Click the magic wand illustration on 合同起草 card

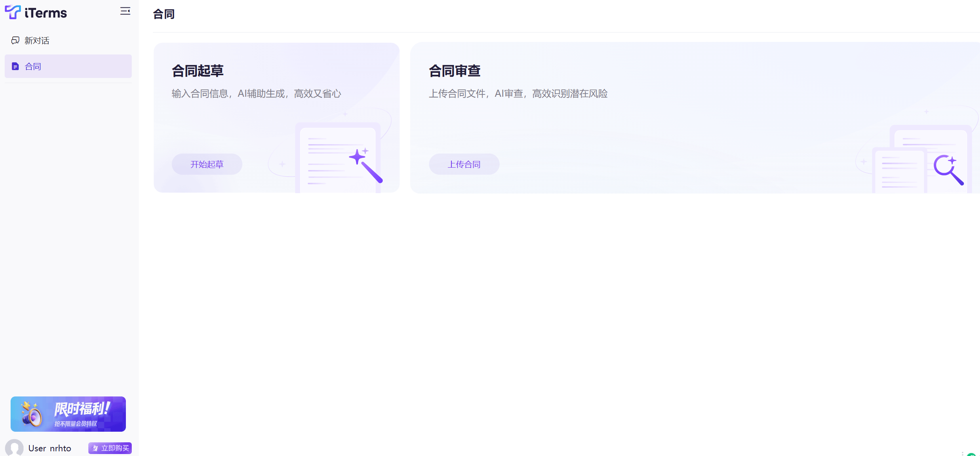365,166
